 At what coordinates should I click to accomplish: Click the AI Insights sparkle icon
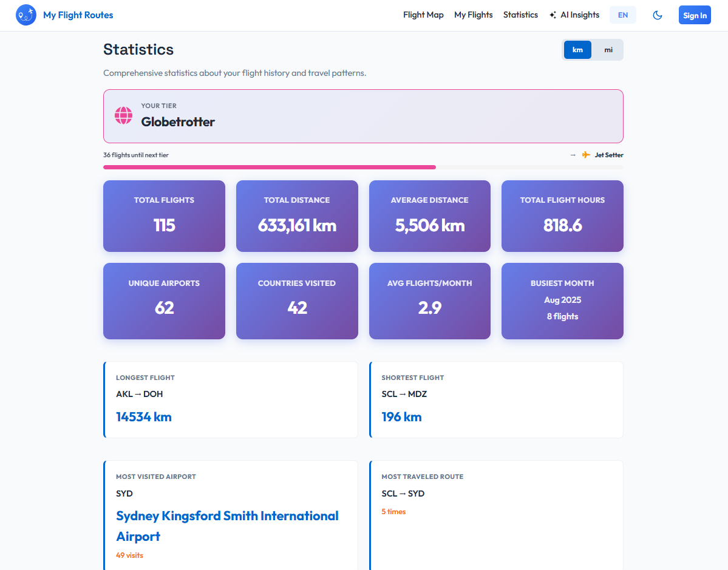pos(554,15)
